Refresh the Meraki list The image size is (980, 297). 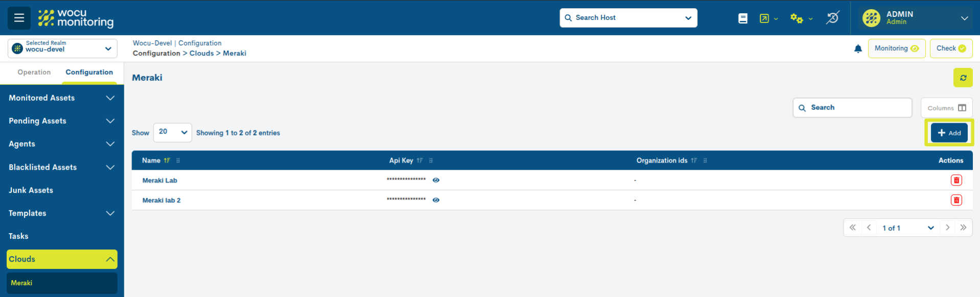[x=963, y=78]
